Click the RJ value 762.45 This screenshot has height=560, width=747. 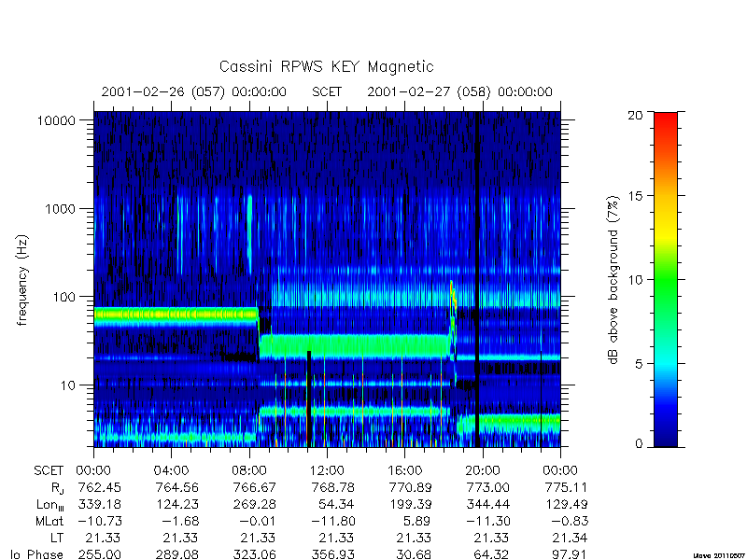(100, 488)
